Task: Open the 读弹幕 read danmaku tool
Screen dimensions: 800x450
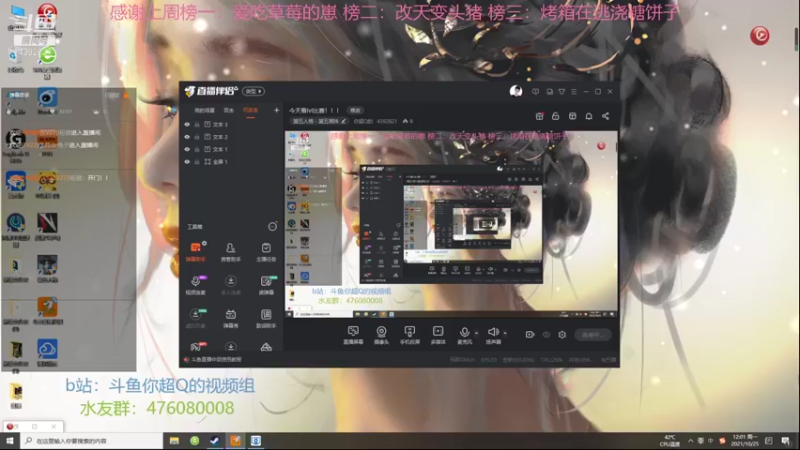Action: (266, 285)
